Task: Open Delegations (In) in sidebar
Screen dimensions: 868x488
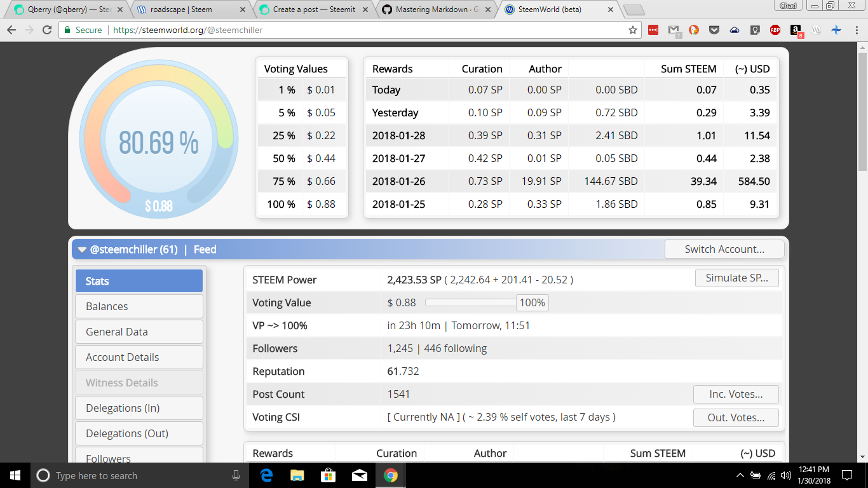Action: click(x=139, y=408)
